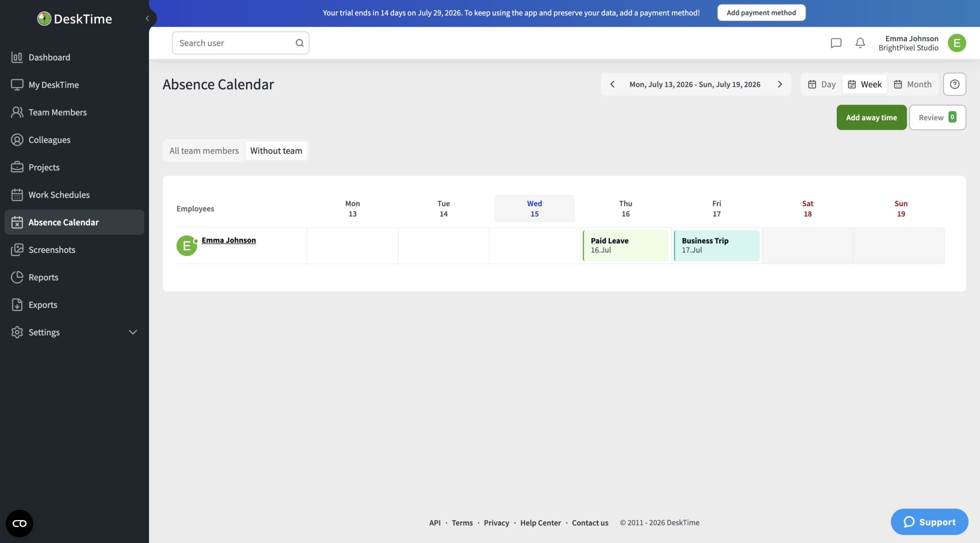This screenshot has height=543, width=980.
Task: Click the Reports pie chart icon
Action: point(17,277)
